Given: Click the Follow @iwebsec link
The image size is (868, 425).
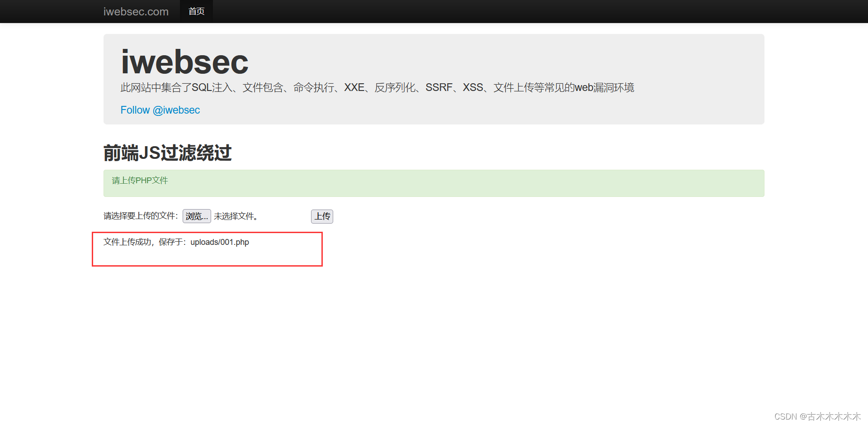Looking at the screenshot, I should [x=160, y=110].
